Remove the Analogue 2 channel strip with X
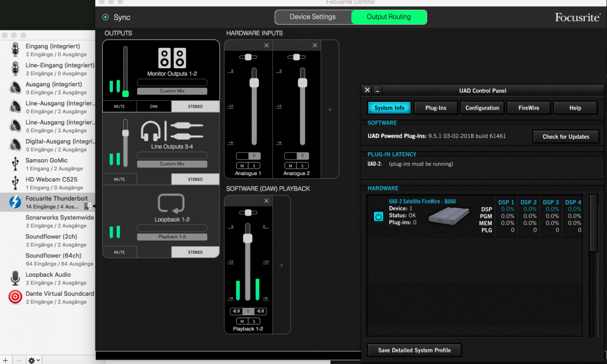Viewport: 607px width, 364px height. (x=315, y=45)
